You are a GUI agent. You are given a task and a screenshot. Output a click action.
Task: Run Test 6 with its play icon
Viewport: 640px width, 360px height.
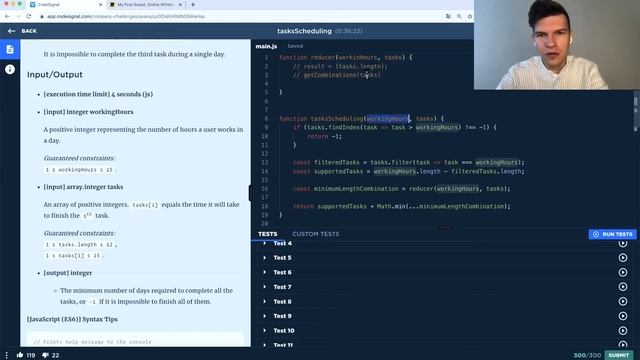(623, 272)
